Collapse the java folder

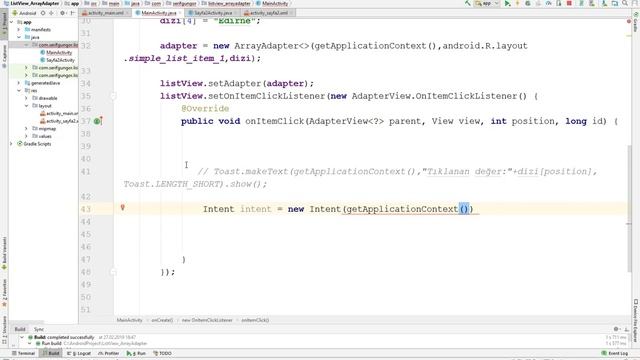[19, 37]
